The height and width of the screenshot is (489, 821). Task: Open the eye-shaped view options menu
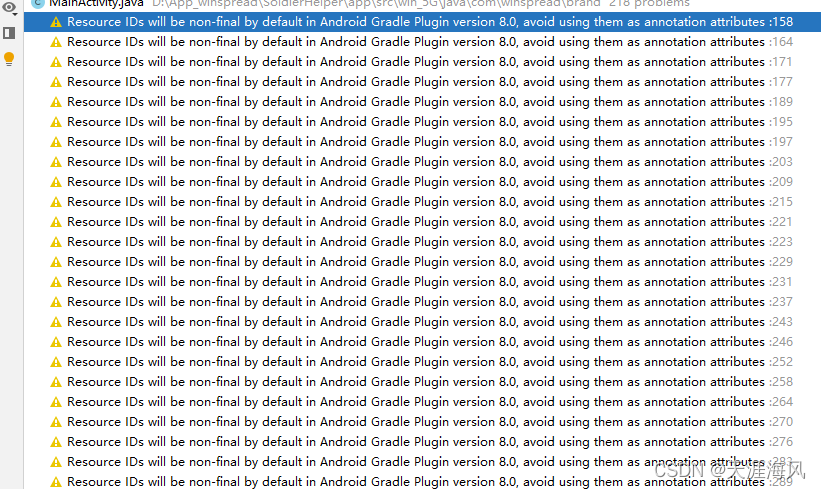coord(9,7)
